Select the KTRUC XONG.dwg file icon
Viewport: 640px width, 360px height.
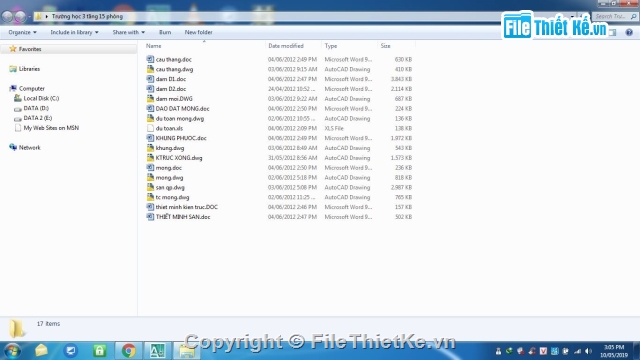click(x=150, y=158)
